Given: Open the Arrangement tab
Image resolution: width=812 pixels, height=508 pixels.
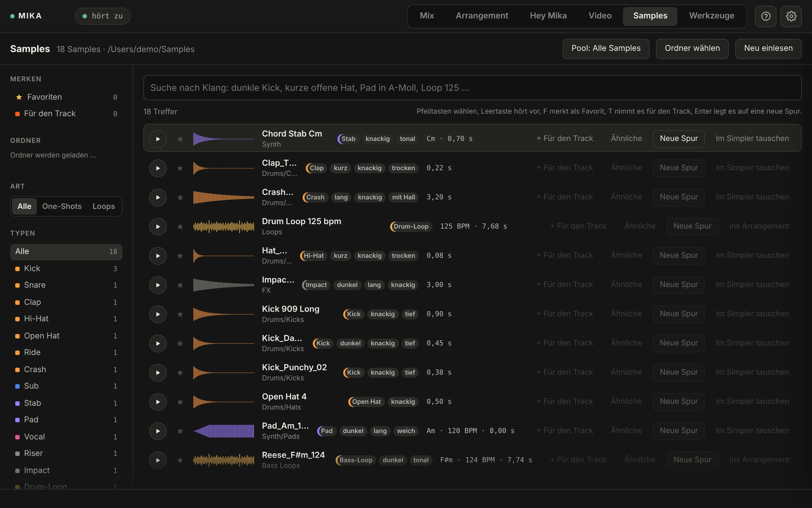Looking at the screenshot, I should 482,16.
